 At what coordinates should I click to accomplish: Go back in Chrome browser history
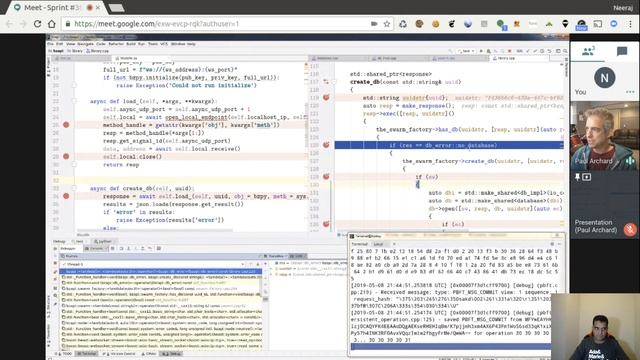[x=9, y=24]
